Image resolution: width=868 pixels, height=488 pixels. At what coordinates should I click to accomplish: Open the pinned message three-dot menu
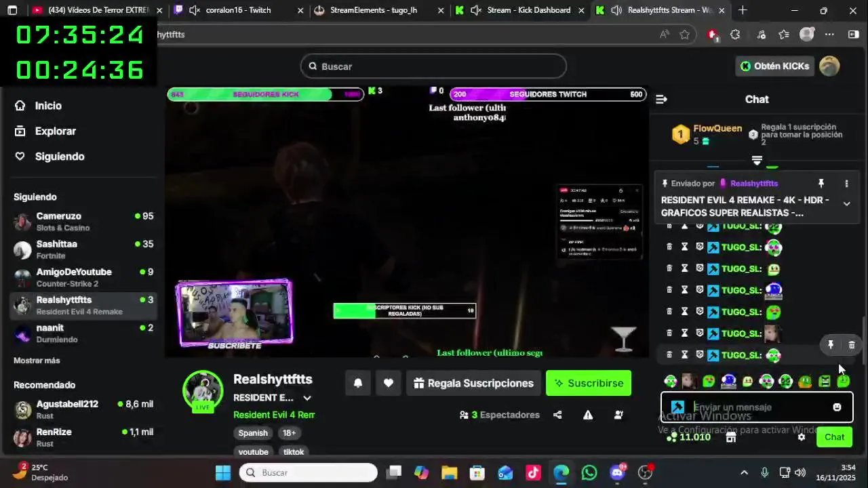[846, 184]
